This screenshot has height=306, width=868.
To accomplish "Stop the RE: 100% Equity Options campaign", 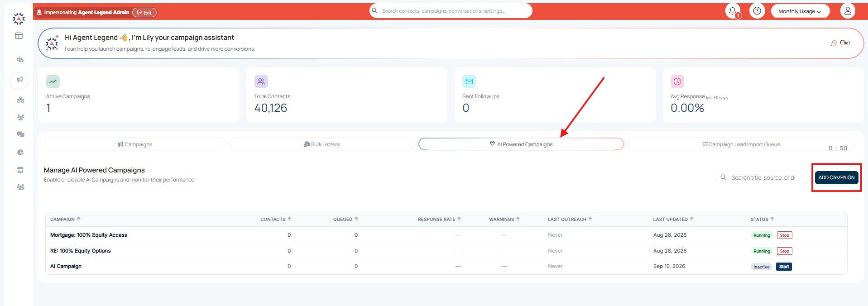I will 785,251.
